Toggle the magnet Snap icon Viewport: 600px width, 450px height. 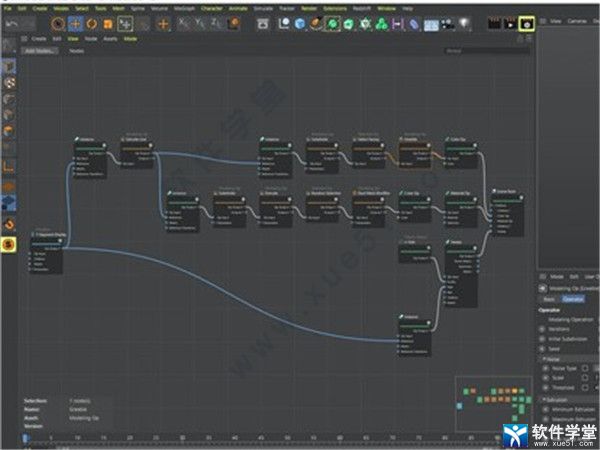(9, 224)
